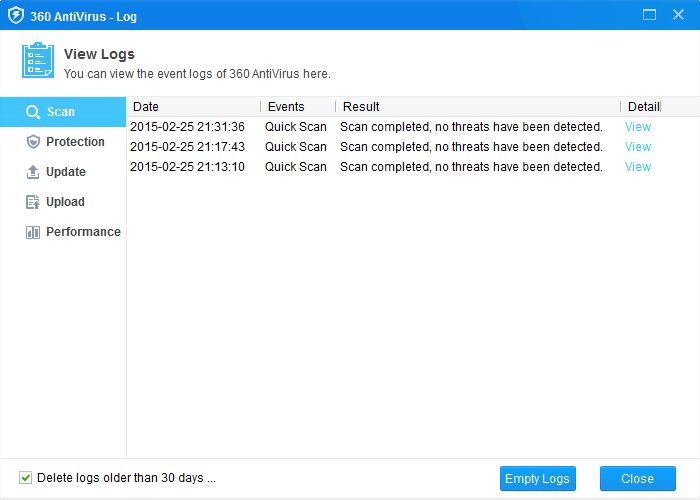
Task: Click the 360 AntiVirus - Log title
Action: click(x=83, y=17)
